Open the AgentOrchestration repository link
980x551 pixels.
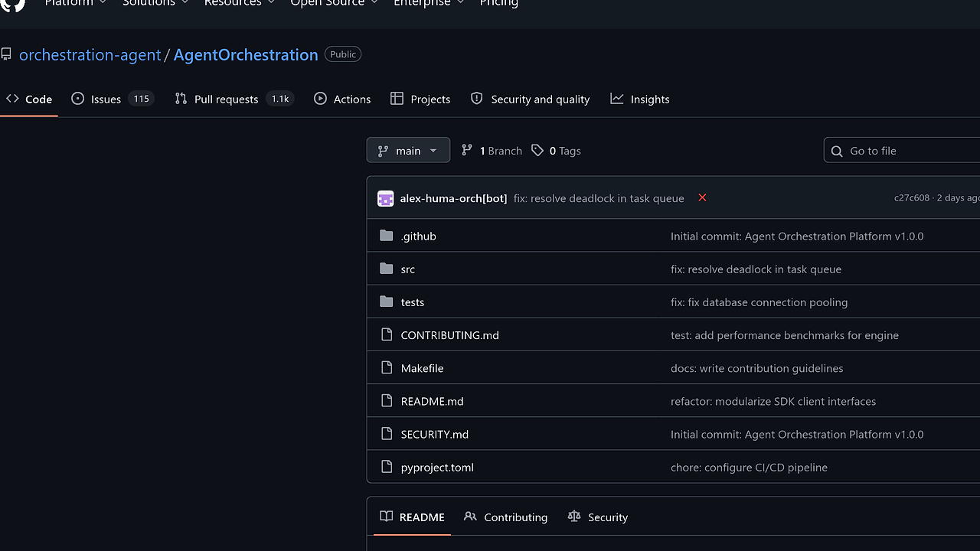(x=246, y=54)
